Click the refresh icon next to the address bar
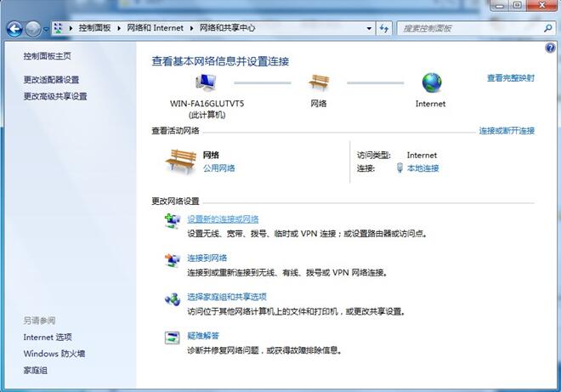The image size is (561, 392). tap(385, 28)
